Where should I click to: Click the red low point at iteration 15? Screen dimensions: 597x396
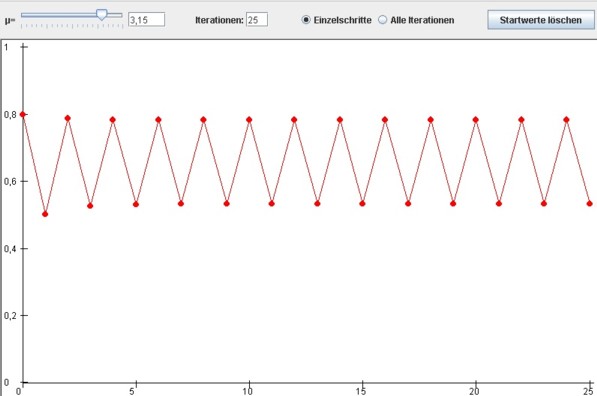[x=362, y=204]
